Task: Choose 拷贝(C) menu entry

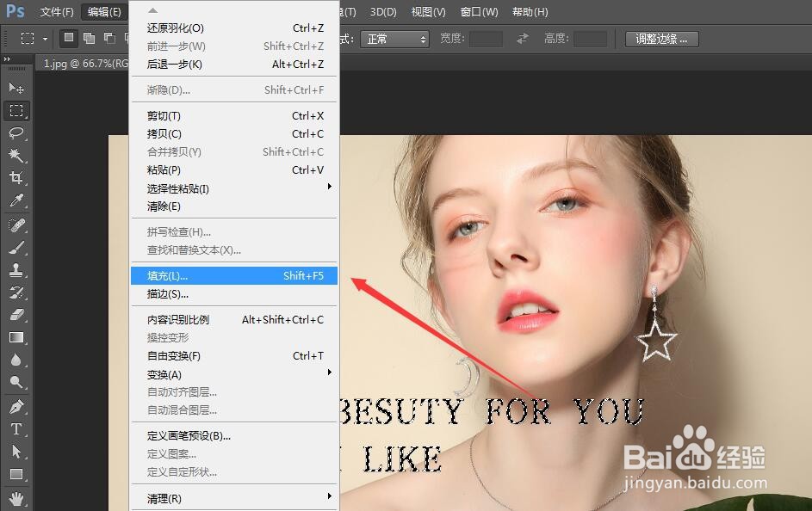Action: pos(234,134)
